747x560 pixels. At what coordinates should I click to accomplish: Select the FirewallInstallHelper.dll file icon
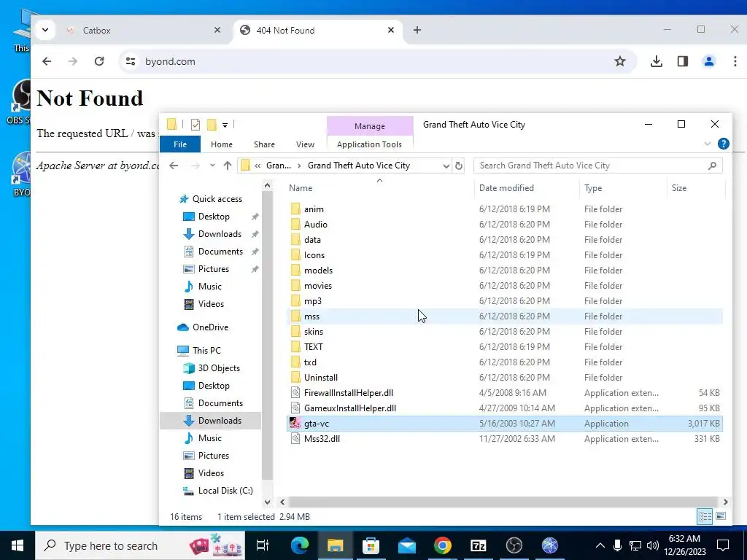coord(295,393)
